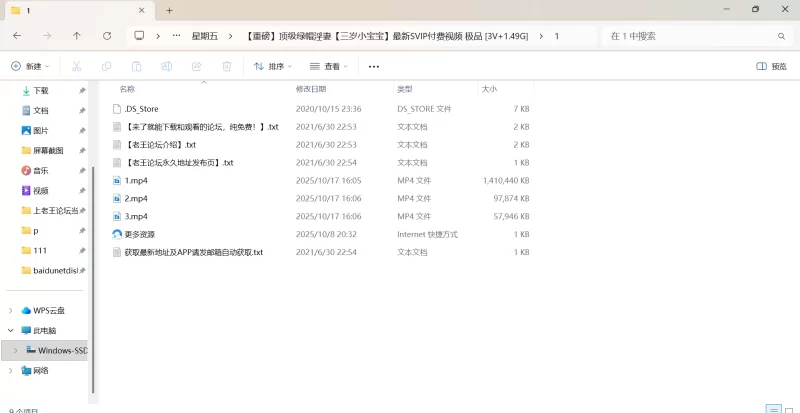Click the Delete trash icon in toolbar
This screenshot has height=413, width=800.
227,67
